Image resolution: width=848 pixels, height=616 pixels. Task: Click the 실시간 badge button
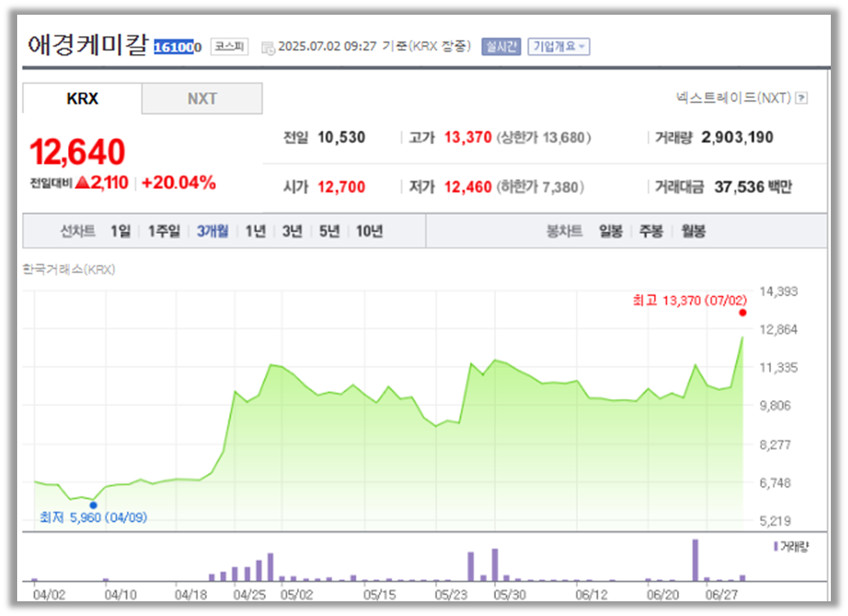pyautogui.click(x=501, y=47)
